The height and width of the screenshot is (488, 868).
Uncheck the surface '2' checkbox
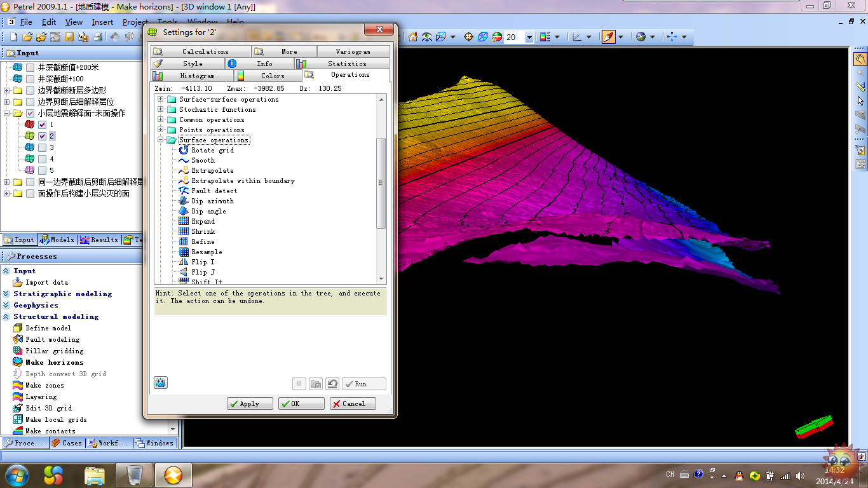tap(42, 136)
